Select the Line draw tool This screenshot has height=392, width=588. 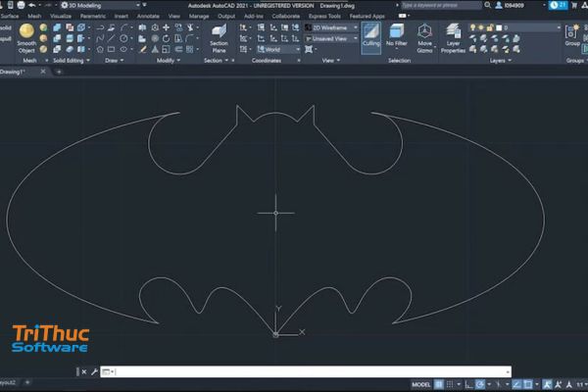tap(112, 38)
